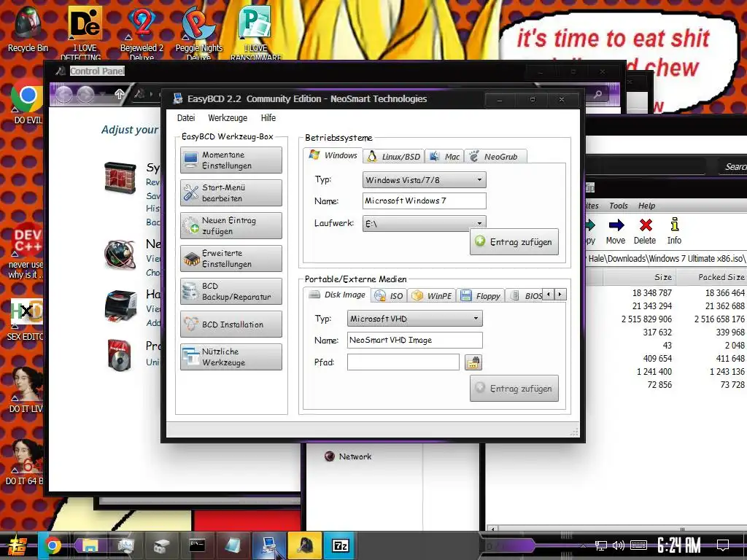The image size is (747, 560).
Task: Select the Disk Image tab
Action: [x=337, y=295]
